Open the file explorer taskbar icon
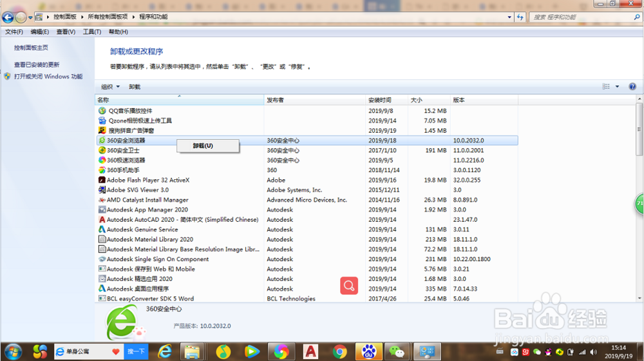The height and width of the screenshot is (361, 644). tap(192, 352)
